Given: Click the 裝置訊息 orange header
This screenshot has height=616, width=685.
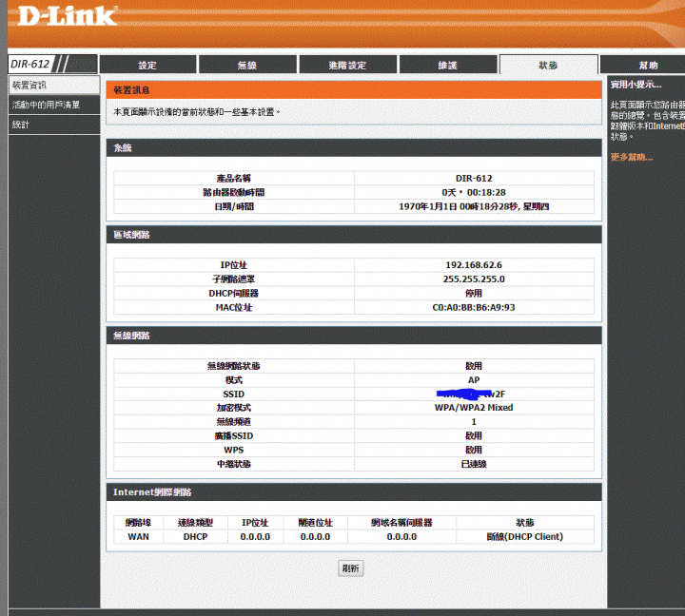Looking at the screenshot, I should click(x=354, y=90).
